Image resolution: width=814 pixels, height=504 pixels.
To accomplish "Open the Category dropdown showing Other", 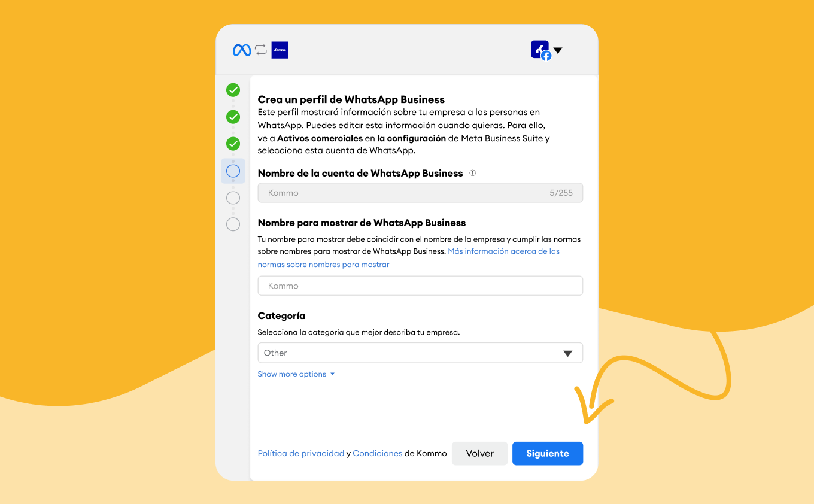I will (420, 353).
